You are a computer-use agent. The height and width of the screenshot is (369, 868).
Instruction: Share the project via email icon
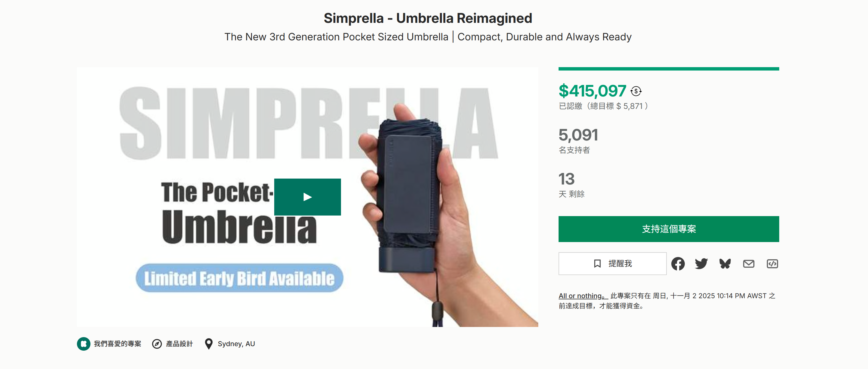[749, 264]
